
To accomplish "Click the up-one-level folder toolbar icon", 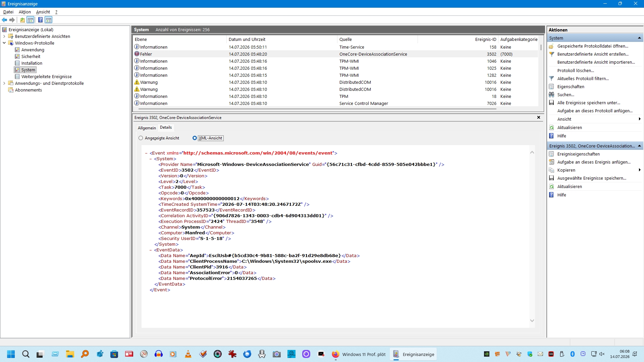I will [x=22, y=20].
